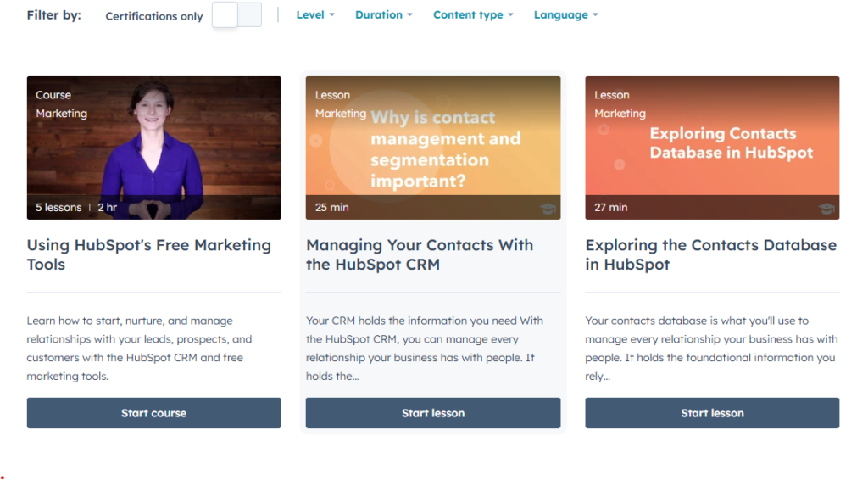Click the 25 min duration label
868x480 pixels.
pos(332,208)
